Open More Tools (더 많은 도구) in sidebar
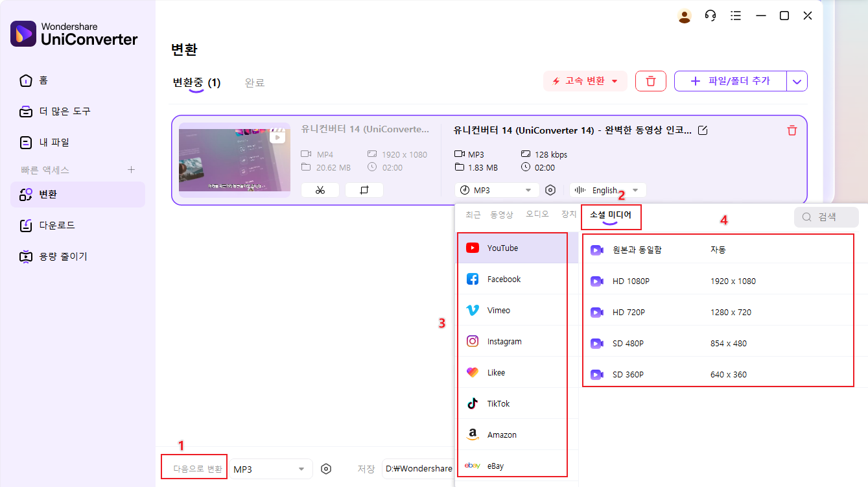The image size is (868, 487). 78,112
